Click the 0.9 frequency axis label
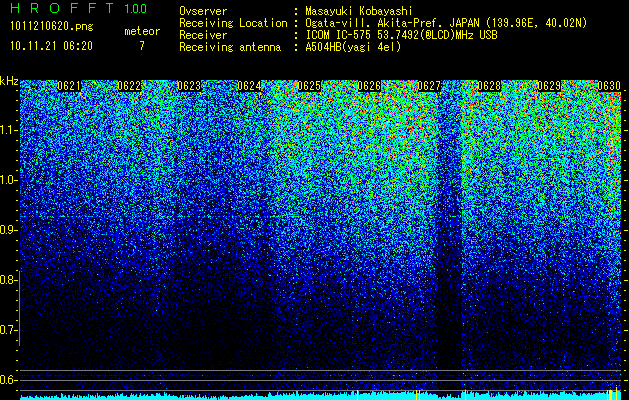629x400 pixels. coord(8,230)
